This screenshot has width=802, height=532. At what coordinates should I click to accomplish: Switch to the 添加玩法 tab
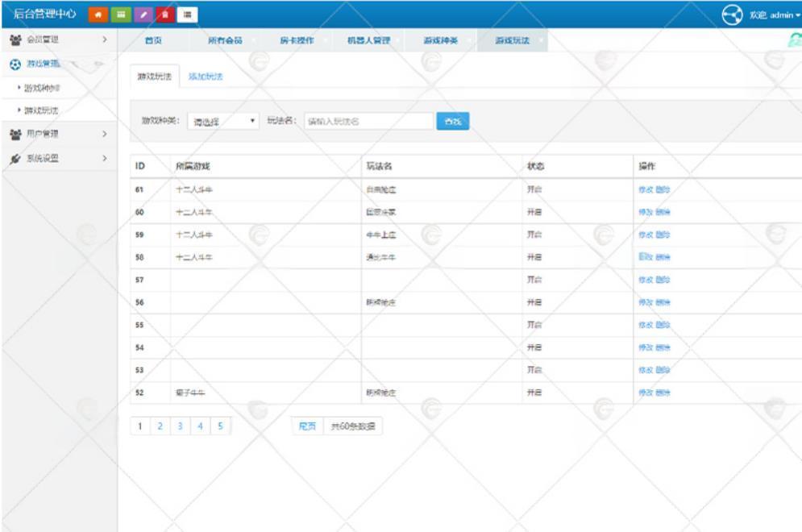click(x=206, y=77)
